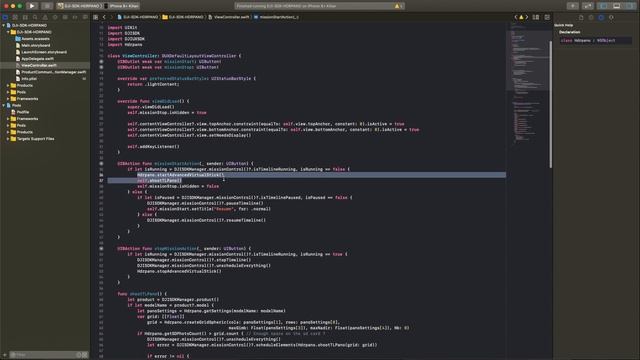Open Main.storyboard
Viewport: 640px width, 360px height.
click(x=36, y=45)
